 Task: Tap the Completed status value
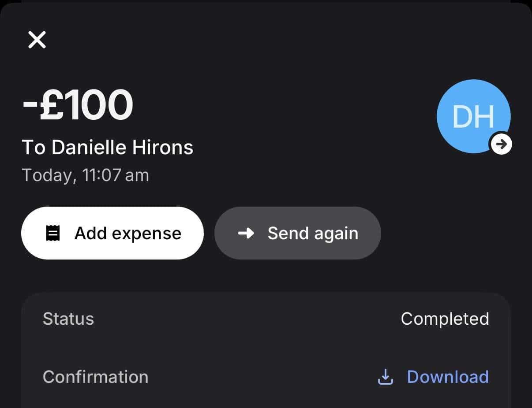(x=445, y=319)
